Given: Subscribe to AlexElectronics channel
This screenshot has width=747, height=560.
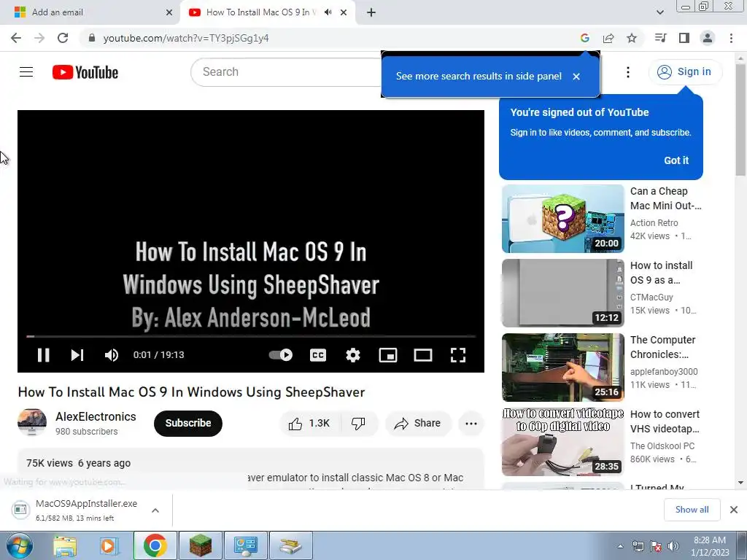Looking at the screenshot, I should click(188, 423).
